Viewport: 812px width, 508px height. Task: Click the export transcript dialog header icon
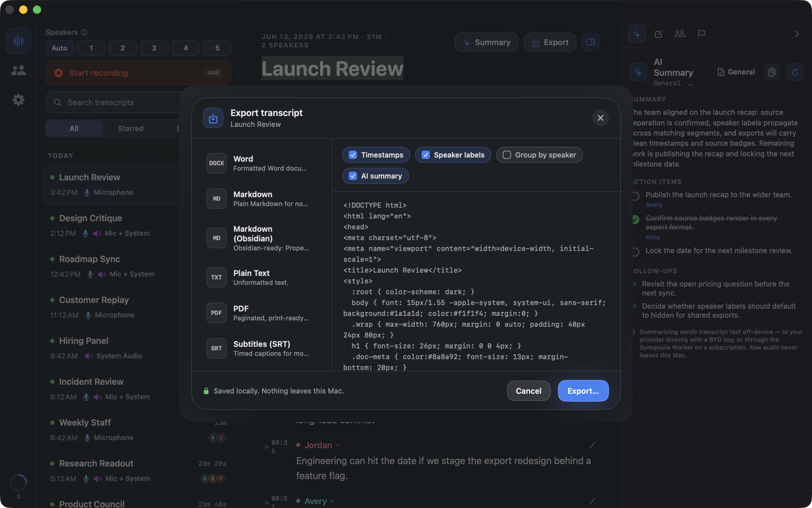213,118
